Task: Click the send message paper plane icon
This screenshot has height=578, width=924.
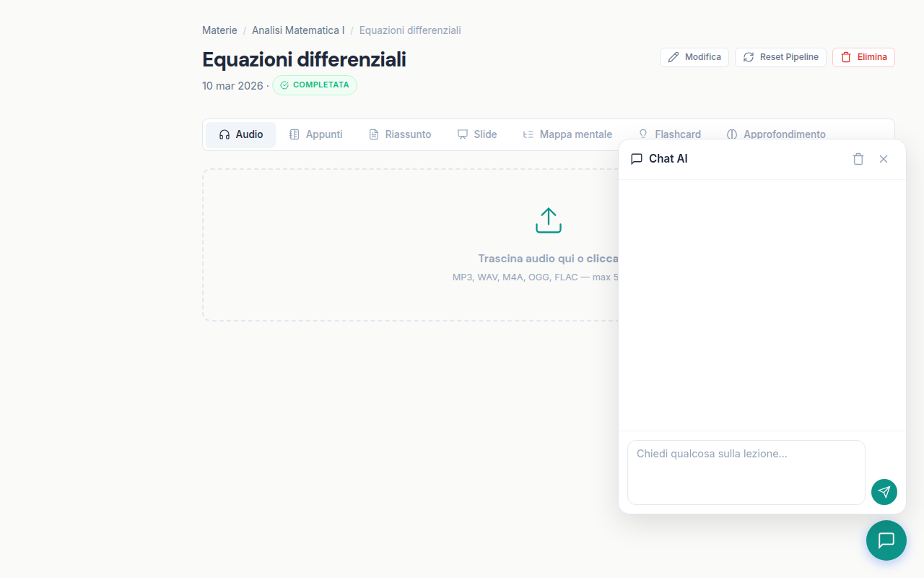Action: (884, 492)
